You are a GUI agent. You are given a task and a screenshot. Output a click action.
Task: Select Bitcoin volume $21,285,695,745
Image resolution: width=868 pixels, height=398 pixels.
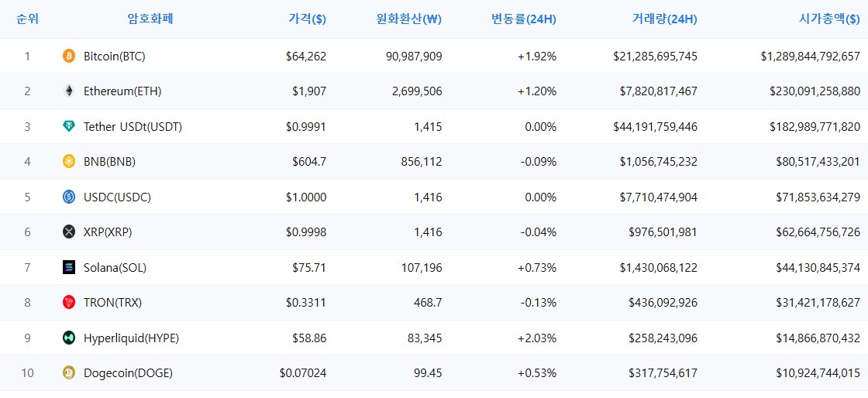(656, 56)
